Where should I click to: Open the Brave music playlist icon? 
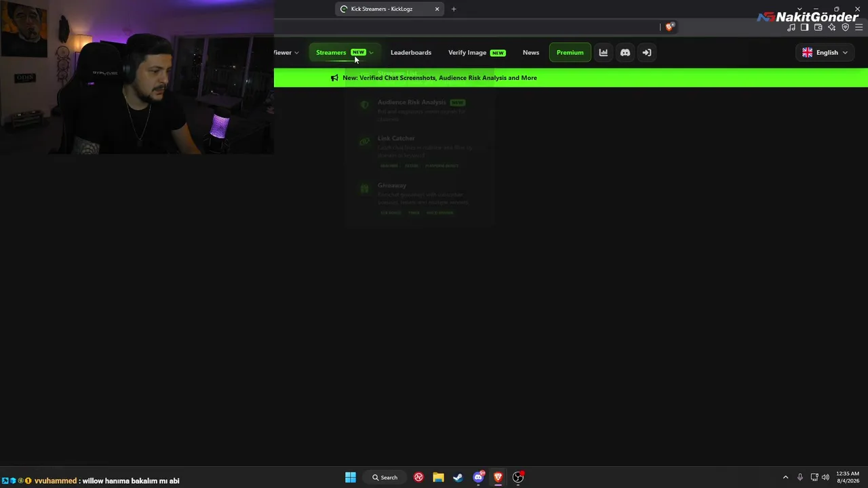791,27
